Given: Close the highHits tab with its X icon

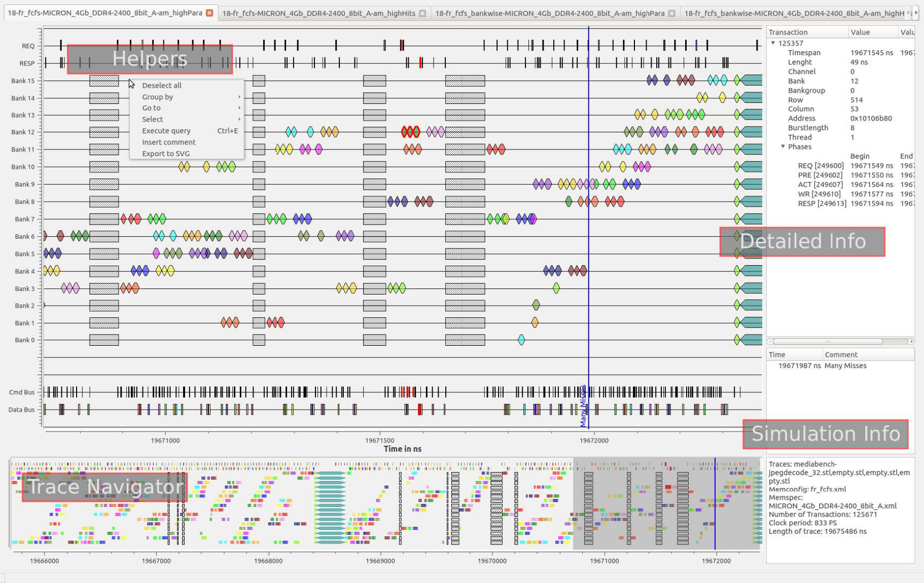Looking at the screenshot, I should click(x=423, y=13).
